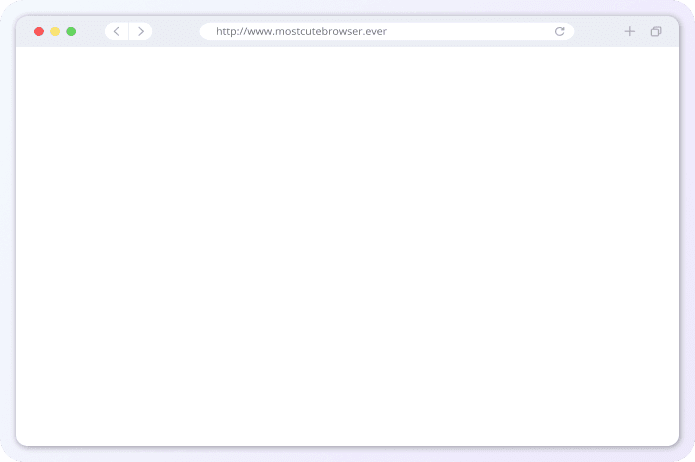Close the window with the red button

(x=39, y=31)
